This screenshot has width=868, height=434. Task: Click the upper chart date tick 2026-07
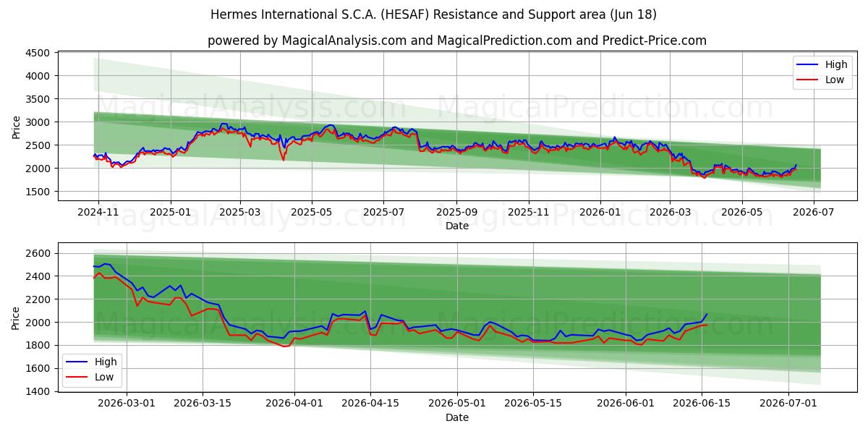click(813, 213)
